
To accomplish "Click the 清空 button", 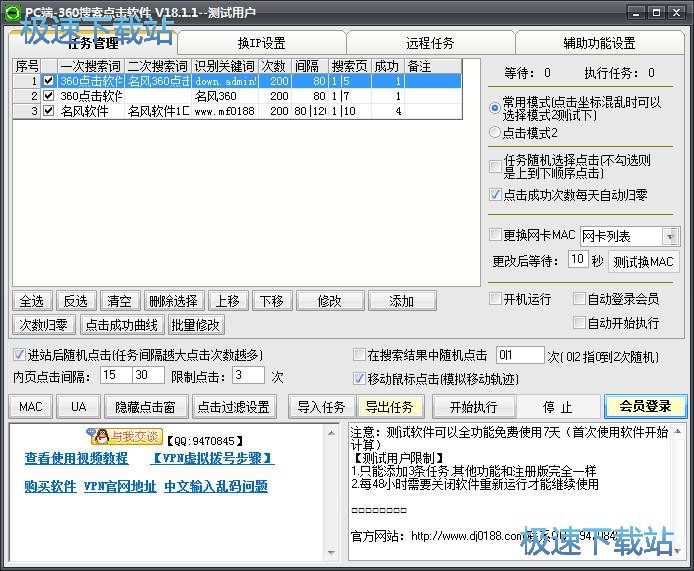I will point(120,301).
